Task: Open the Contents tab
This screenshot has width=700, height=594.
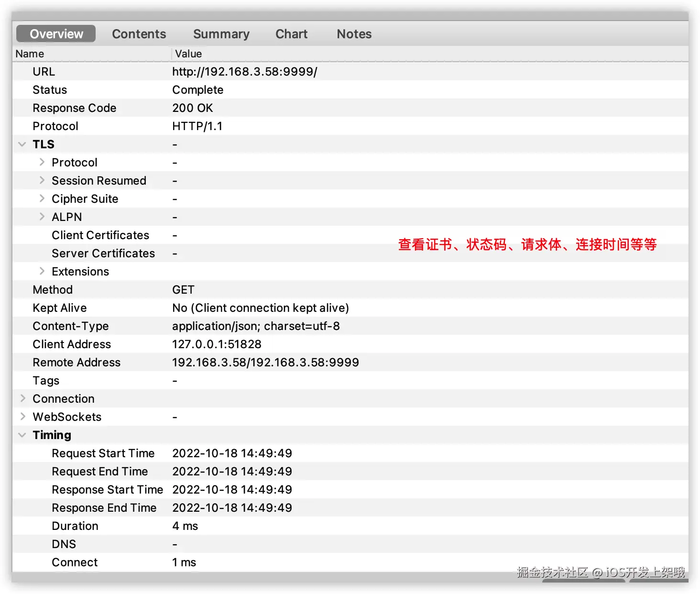Action: click(139, 34)
